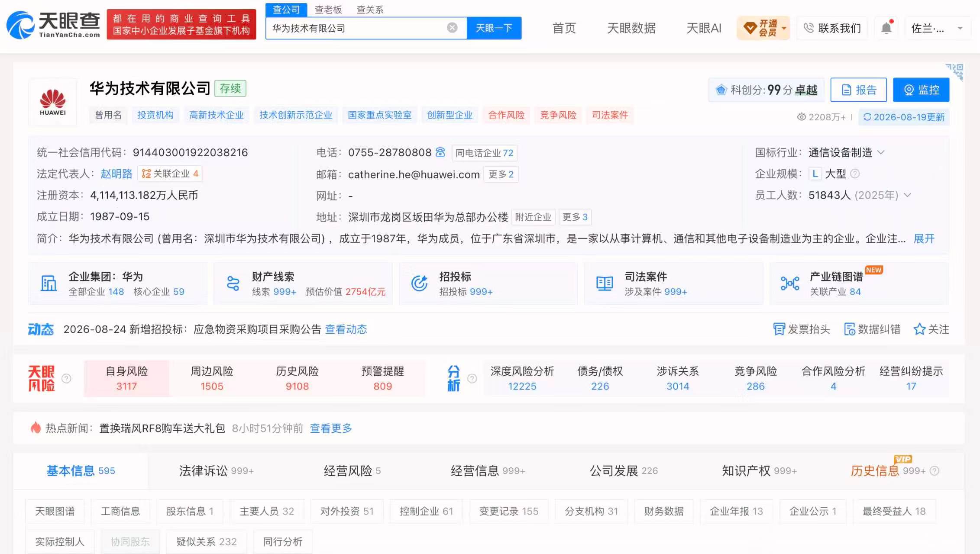Click the help icon beside 分析

[472, 378]
